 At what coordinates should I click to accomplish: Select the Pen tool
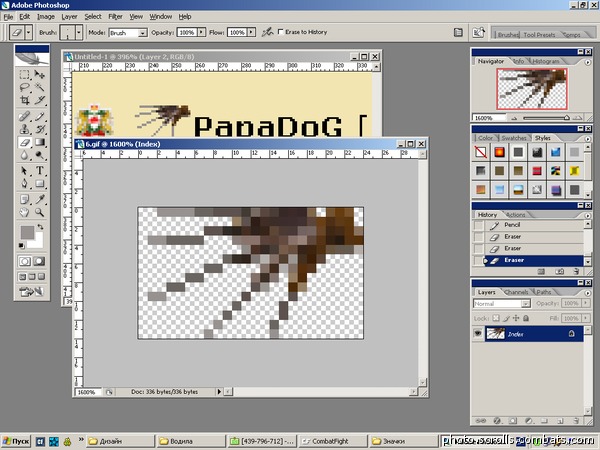tap(25, 184)
